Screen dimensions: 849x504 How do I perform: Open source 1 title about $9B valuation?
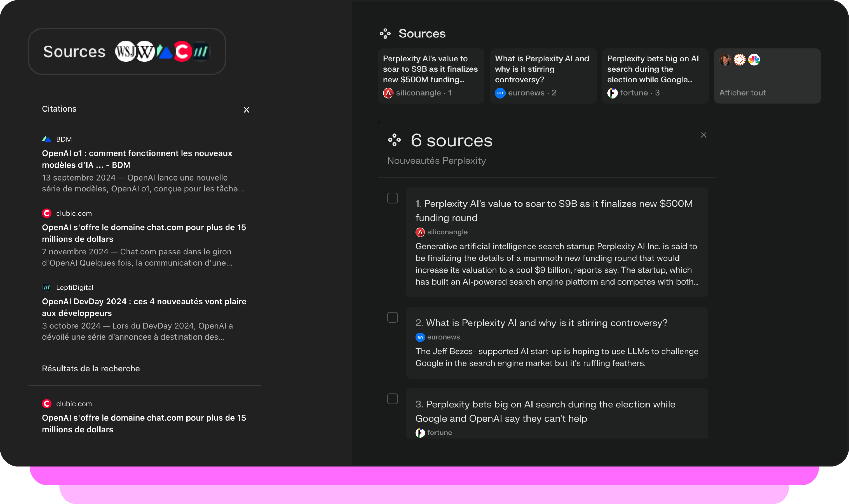click(x=554, y=210)
